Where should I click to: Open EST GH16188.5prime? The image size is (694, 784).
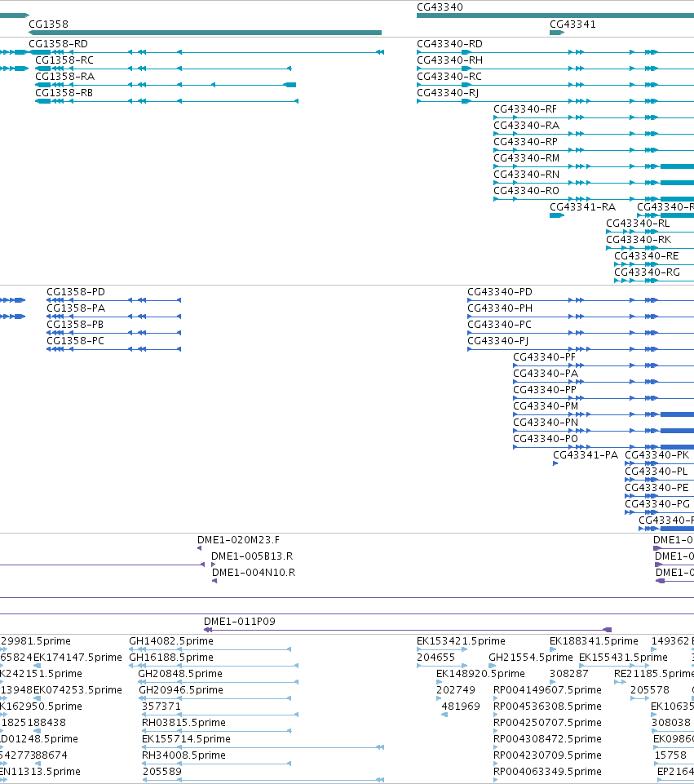coord(171,657)
